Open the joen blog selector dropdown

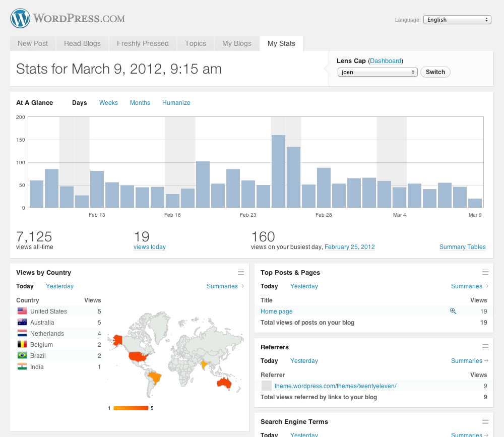point(377,72)
